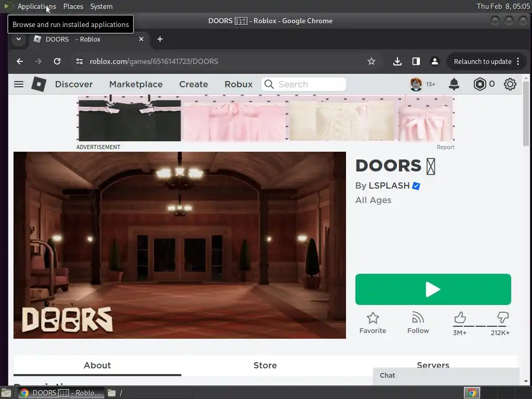Screen dimensions: 532x399
Task: Open the Roblox hamburger navigation menu
Action: coord(19,84)
